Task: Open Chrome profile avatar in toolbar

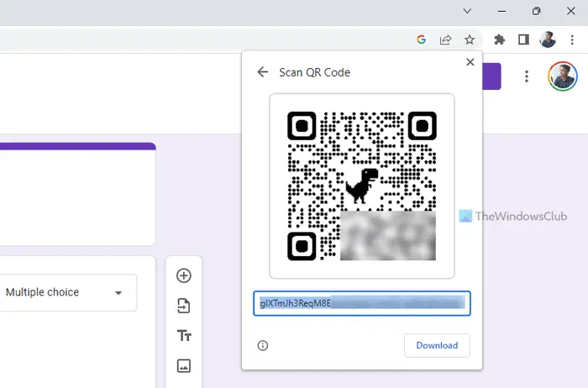Action: [548, 39]
